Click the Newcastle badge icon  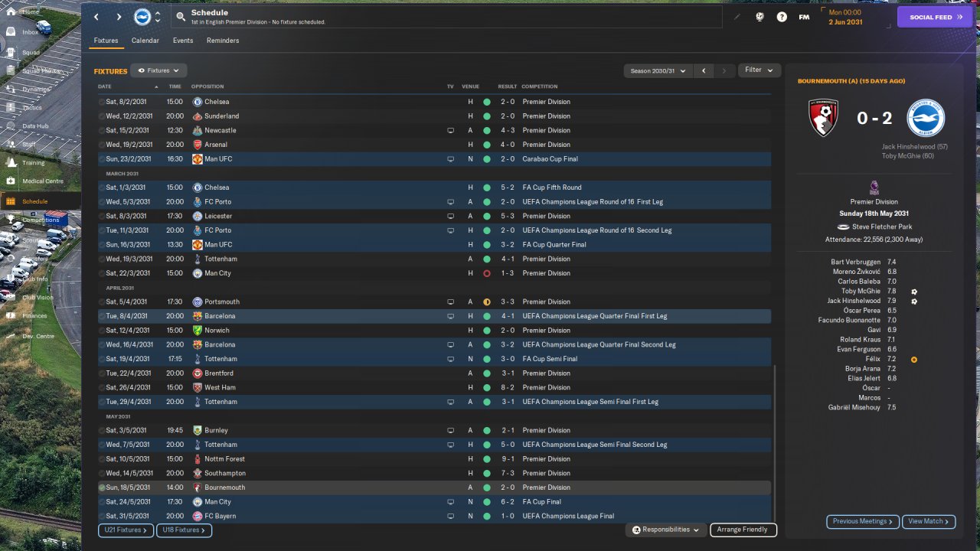pos(198,130)
